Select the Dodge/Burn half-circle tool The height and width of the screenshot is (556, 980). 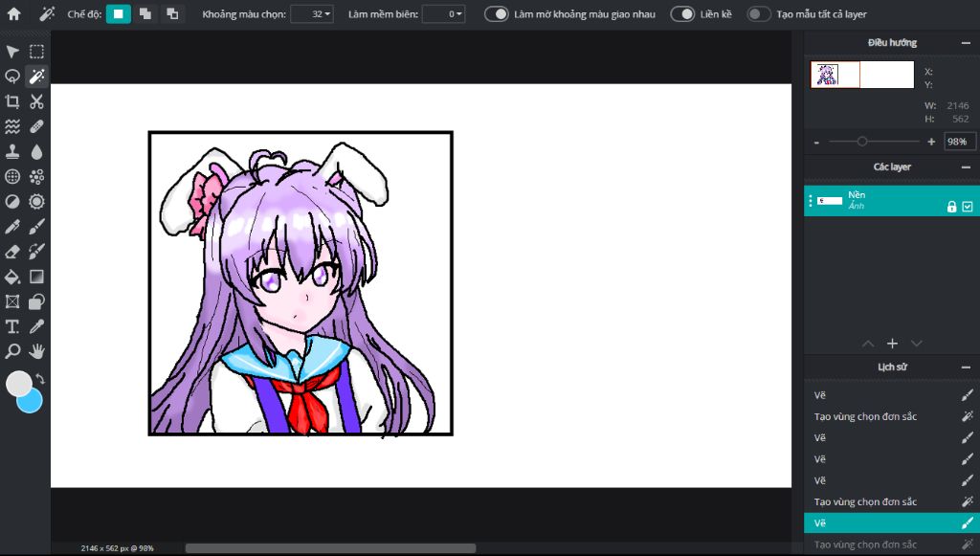pyautogui.click(x=12, y=201)
